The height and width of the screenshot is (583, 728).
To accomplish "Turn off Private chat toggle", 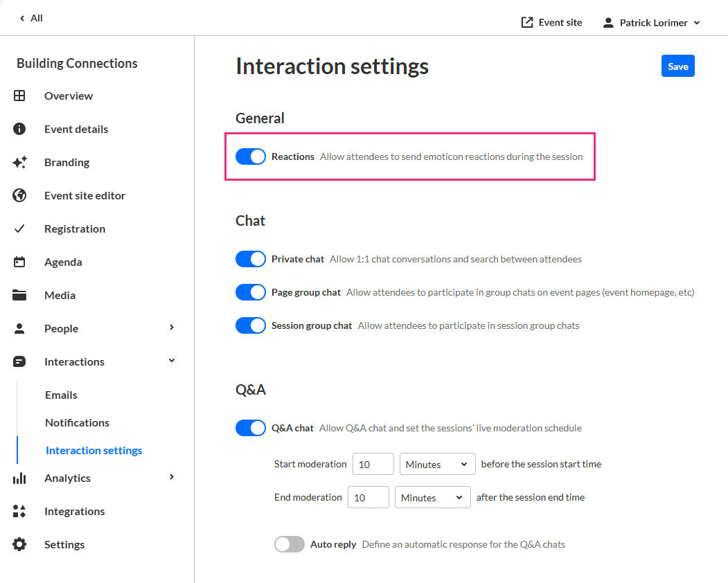I will [x=251, y=259].
